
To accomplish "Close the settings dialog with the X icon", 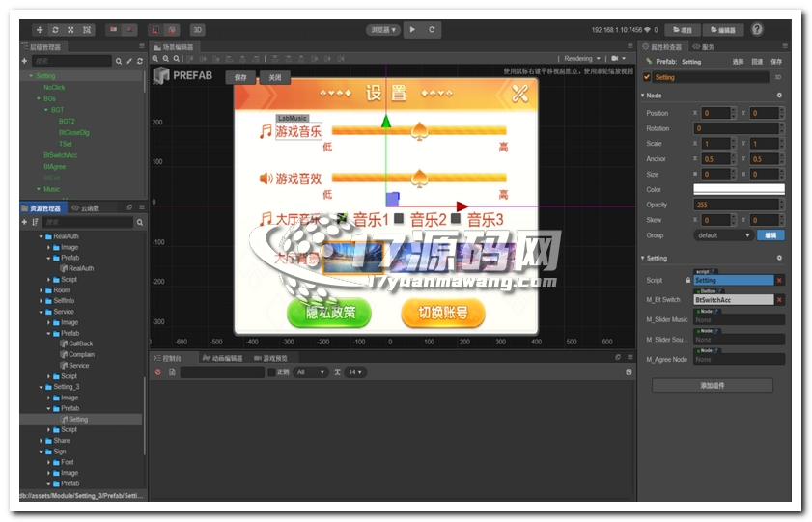I will (519, 94).
